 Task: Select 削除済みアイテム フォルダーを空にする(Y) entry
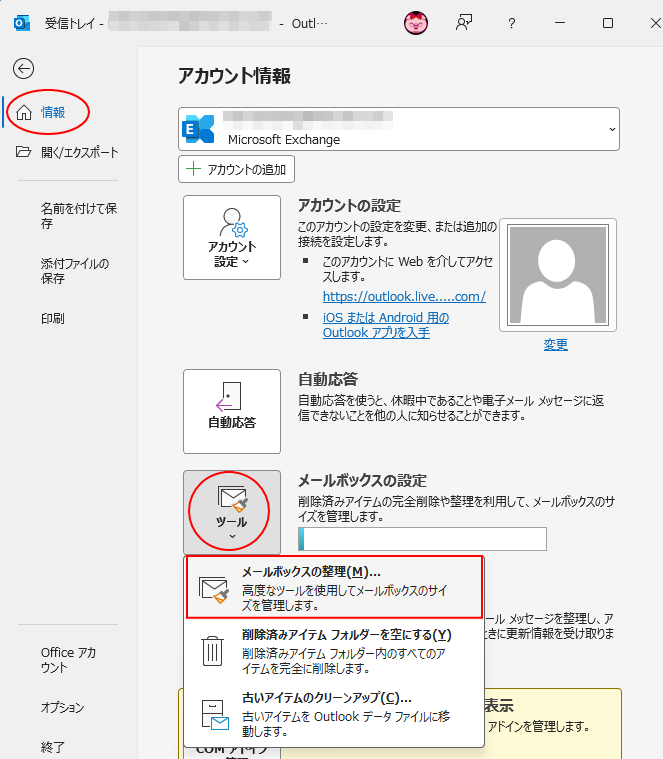coord(334,651)
